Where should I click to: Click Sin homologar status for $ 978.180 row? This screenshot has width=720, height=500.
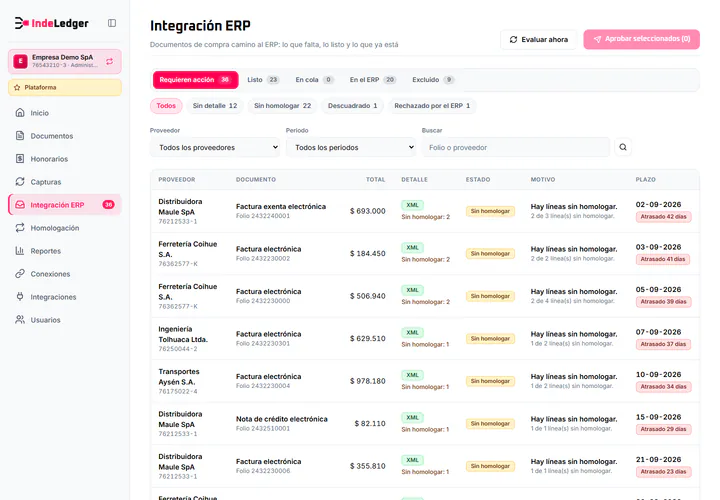pyautogui.click(x=490, y=381)
